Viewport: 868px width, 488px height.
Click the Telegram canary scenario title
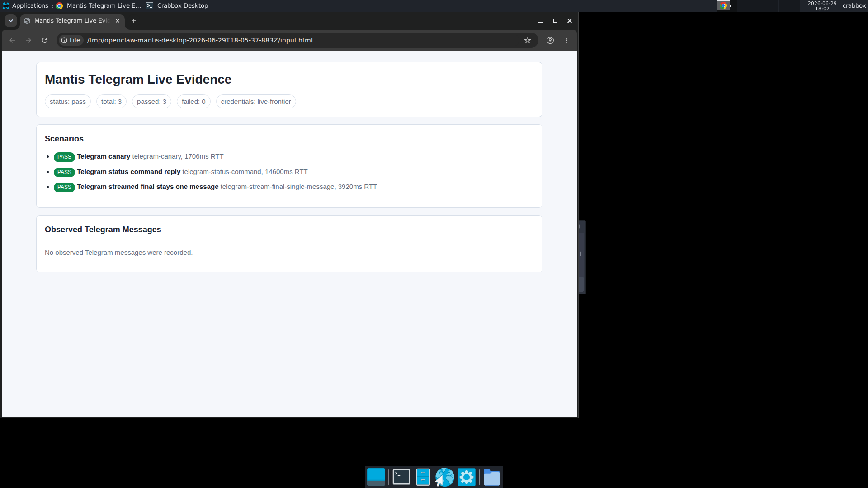pos(104,156)
